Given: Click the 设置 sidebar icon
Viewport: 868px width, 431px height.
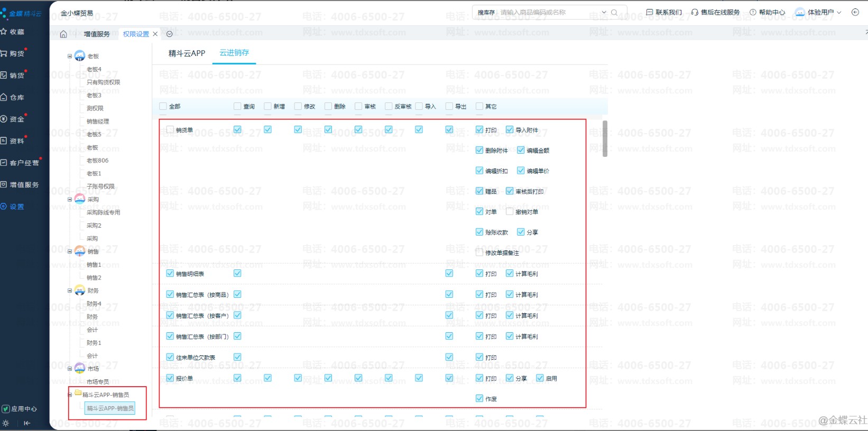Looking at the screenshot, I should 4,207.
